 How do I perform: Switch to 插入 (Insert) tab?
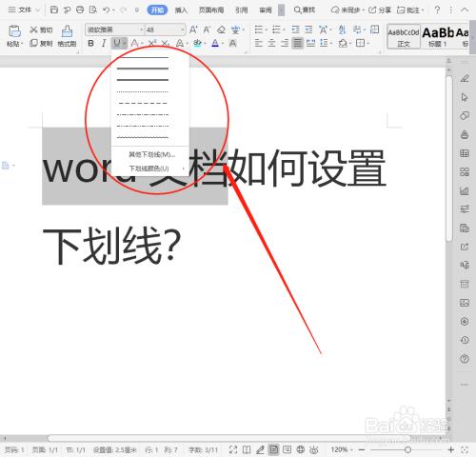coord(181,10)
